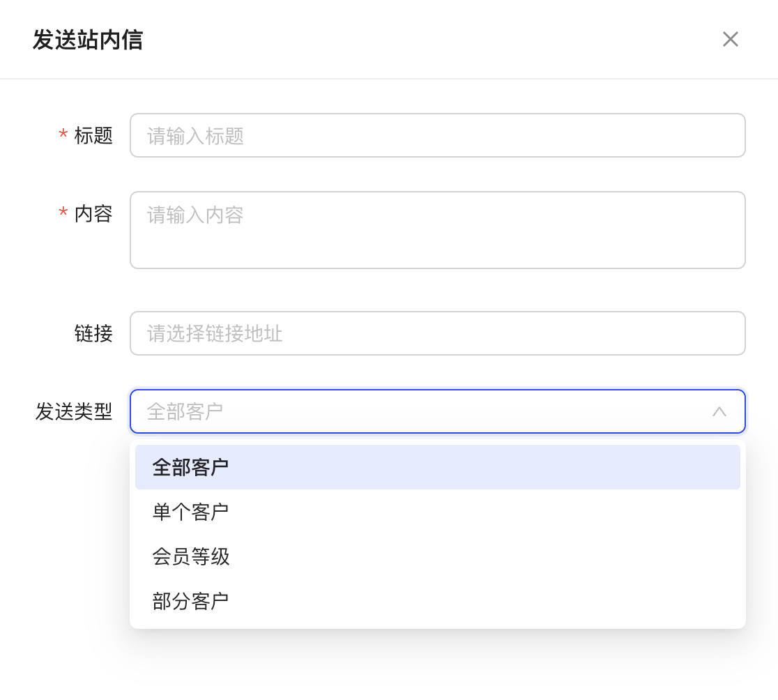Select 全部客户 from the dropdown list

coord(190,467)
